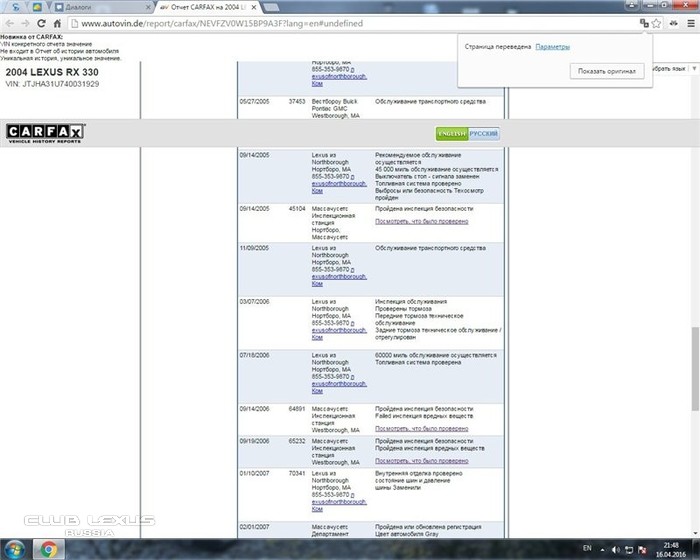This screenshot has height=560, width=700.
Task: Go back to the previous page
Action: pyautogui.click(x=10, y=23)
